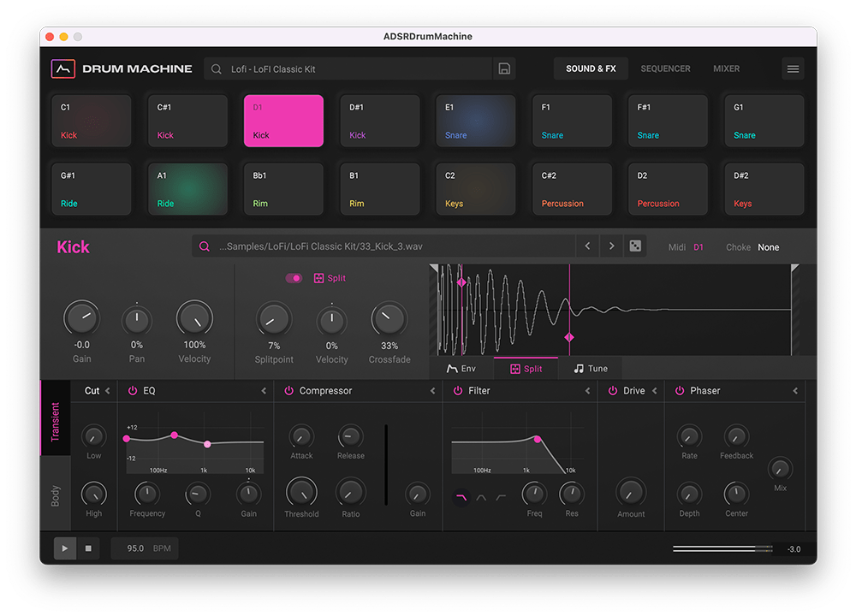The width and height of the screenshot is (856, 616).
Task: Load previous sample with left arrow icon
Action: tap(587, 246)
